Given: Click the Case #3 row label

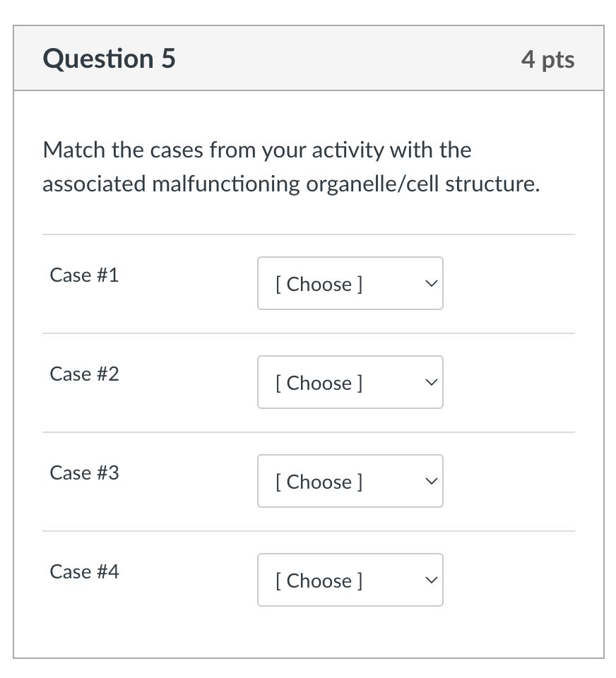Looking at the screenshot, I should (x=84, y=473).
